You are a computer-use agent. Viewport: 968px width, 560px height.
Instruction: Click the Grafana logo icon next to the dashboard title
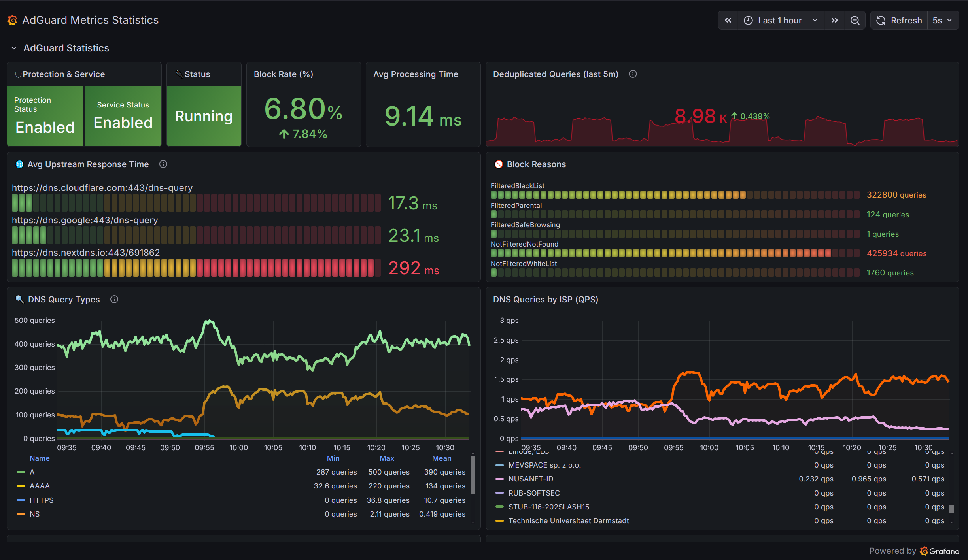tap(12, 20)
